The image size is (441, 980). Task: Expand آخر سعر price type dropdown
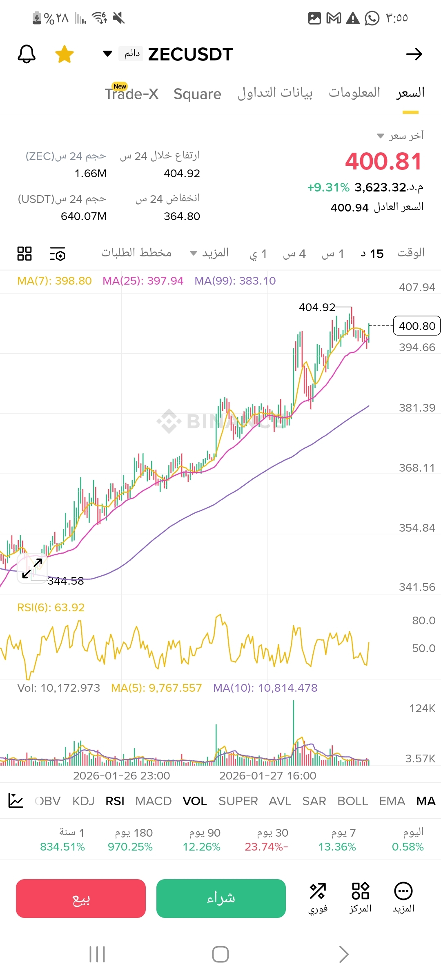tap(400, 136)
